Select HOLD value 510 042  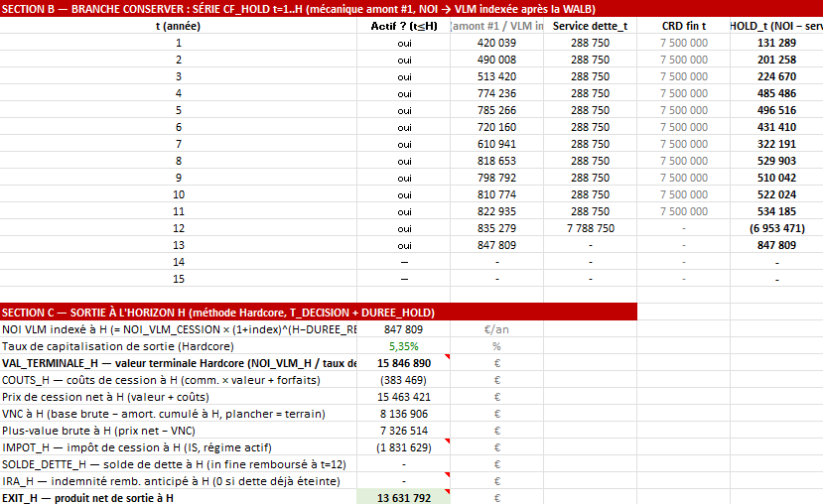point(776,178)
